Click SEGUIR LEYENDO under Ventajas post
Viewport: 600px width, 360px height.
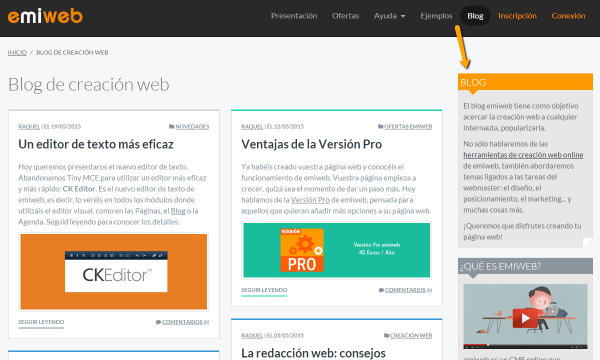(264, 290)
